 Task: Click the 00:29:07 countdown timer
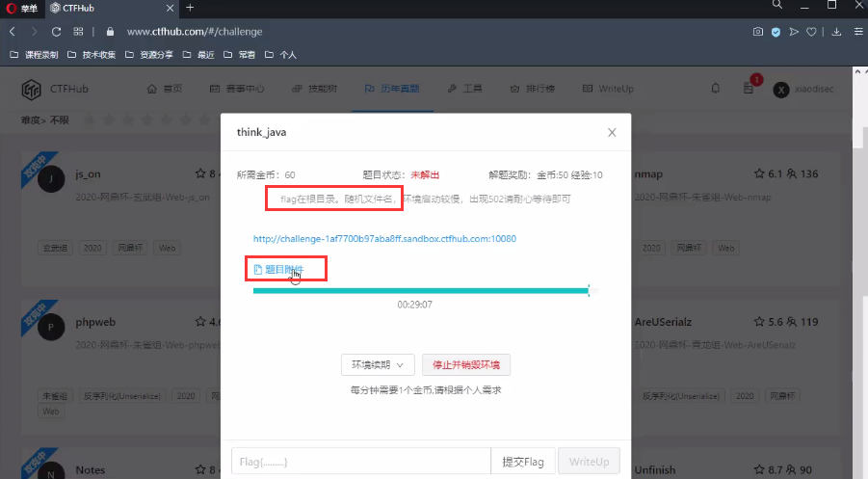coord(414,305)
